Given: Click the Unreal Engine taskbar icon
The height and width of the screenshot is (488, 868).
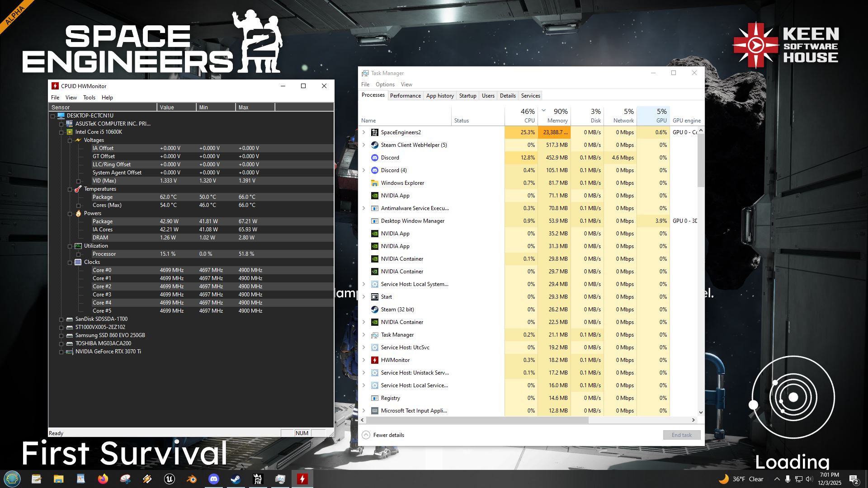Looking at the screenshot, I should click(x=170, y=479).
